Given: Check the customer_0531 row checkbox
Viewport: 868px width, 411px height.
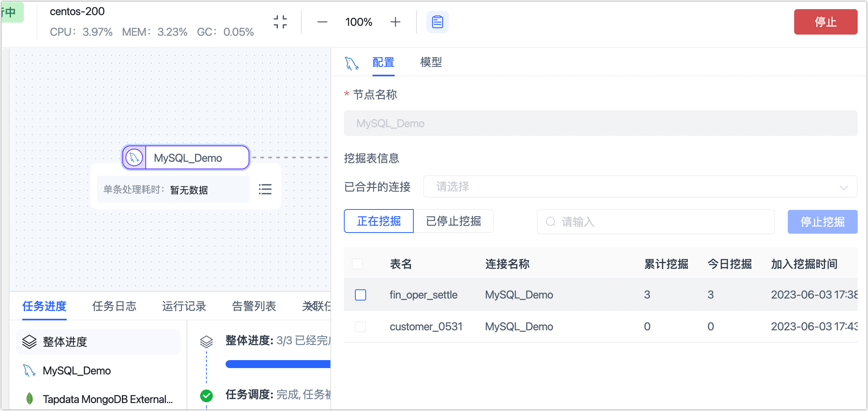Looking at the screenshot, I should coord(360,326).
